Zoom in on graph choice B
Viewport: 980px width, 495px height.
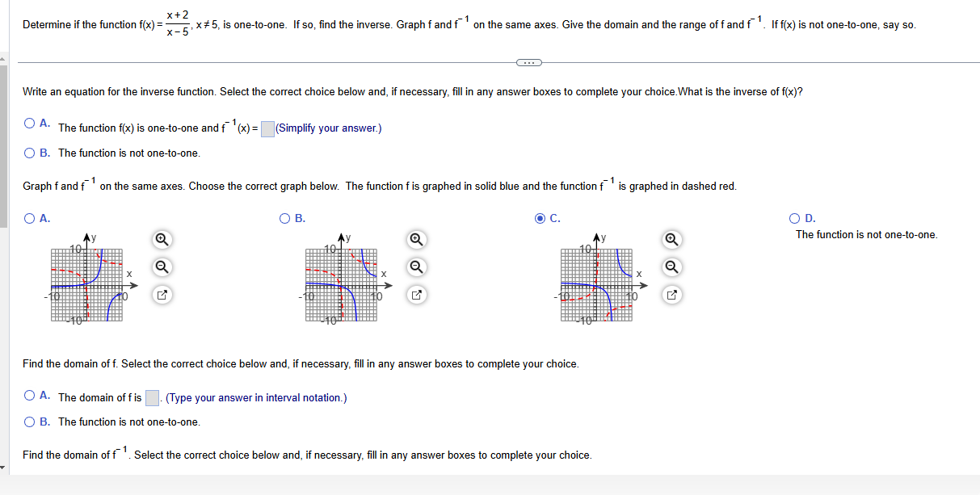pyautogui.click(x=416, y=240)
